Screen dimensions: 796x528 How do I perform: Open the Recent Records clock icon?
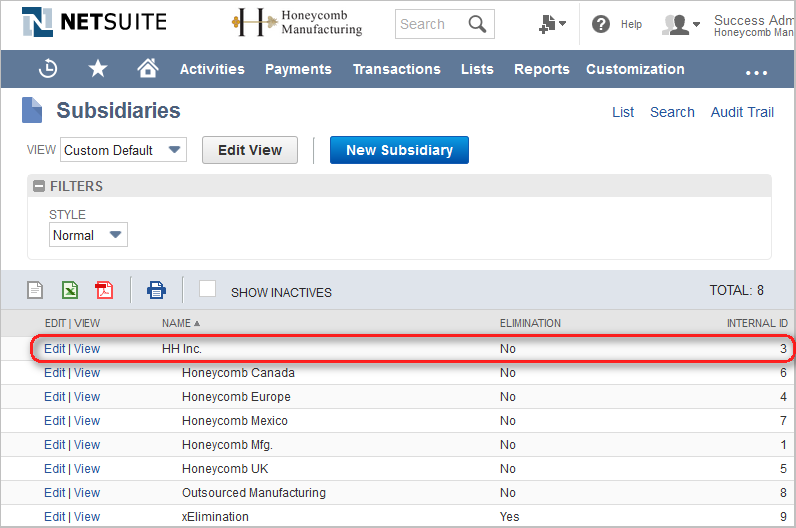point(48,69)
